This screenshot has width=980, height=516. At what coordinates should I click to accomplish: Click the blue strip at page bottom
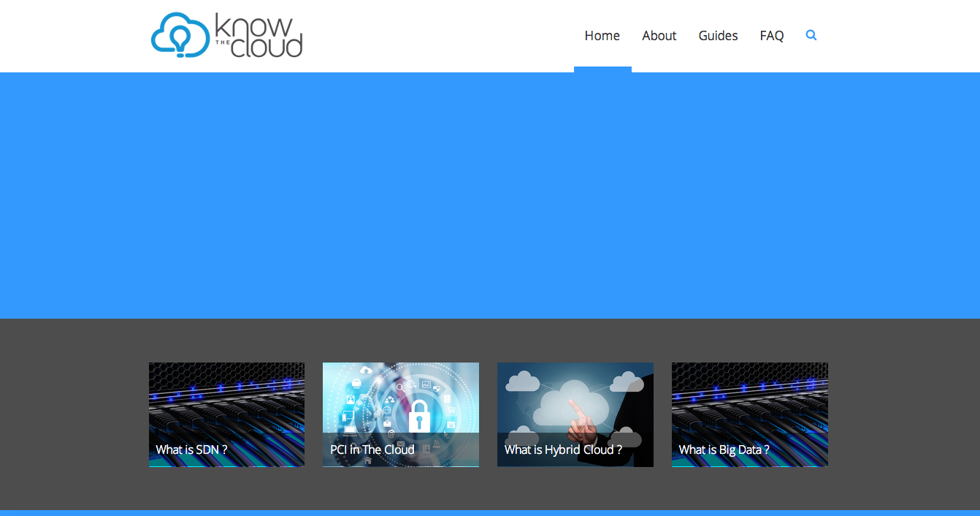click(489, 512)
